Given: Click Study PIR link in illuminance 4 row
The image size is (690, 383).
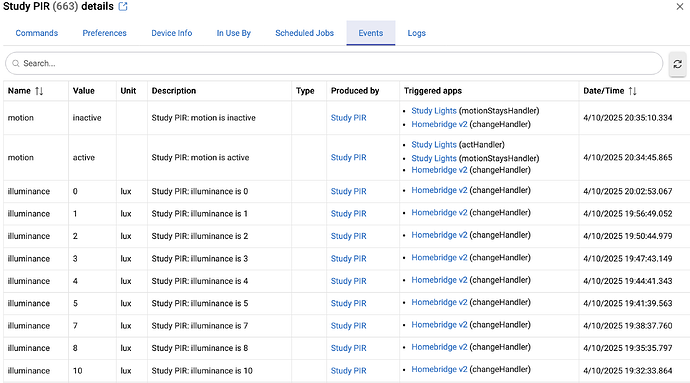Looking at the screenshot, I should (349, 281).
